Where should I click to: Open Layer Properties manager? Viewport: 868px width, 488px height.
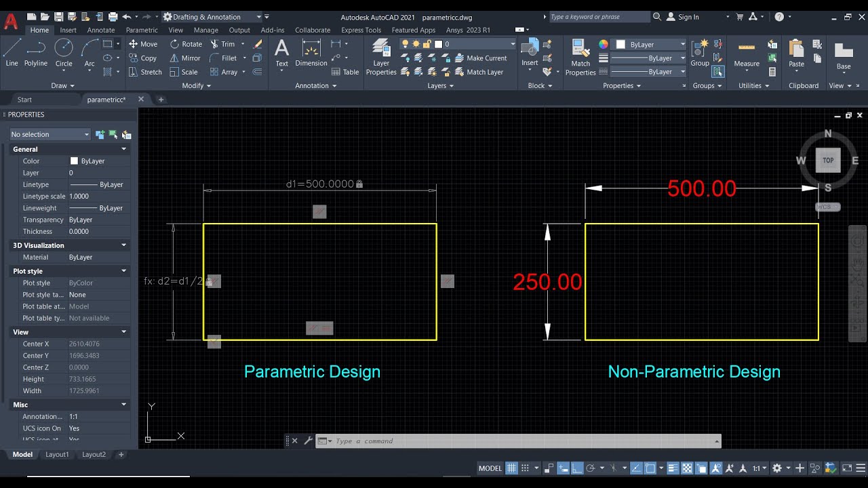pos(381,57)
